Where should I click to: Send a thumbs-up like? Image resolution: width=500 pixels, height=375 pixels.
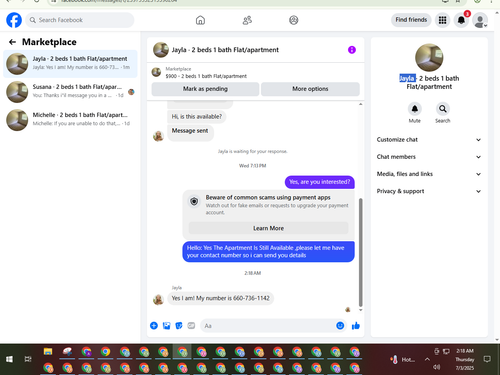(356, 326)
